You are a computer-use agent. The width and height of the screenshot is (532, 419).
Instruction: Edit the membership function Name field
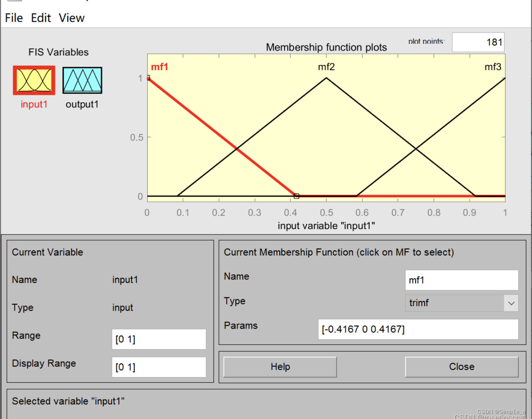pos(462,280)
